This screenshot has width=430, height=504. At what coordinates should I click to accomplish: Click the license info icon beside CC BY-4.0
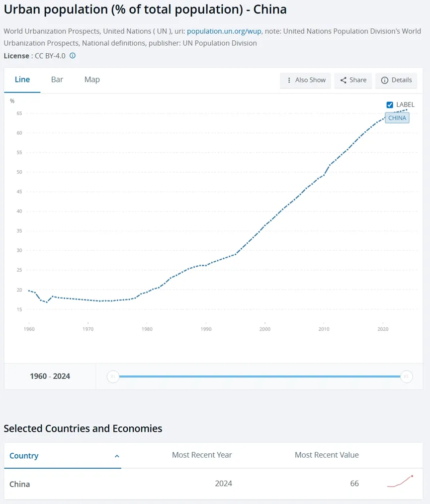(x=73, y=56)
